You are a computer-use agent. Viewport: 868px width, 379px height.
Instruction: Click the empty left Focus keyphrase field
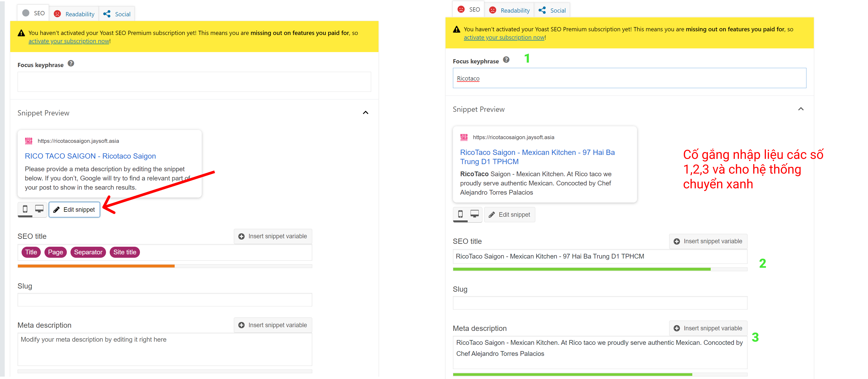point(194,82)
